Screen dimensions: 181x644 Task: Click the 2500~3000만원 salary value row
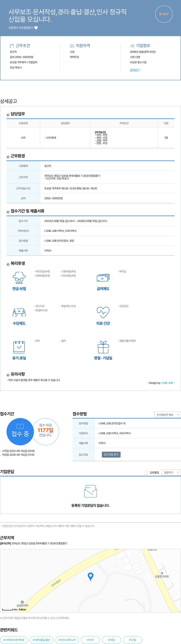107,198
